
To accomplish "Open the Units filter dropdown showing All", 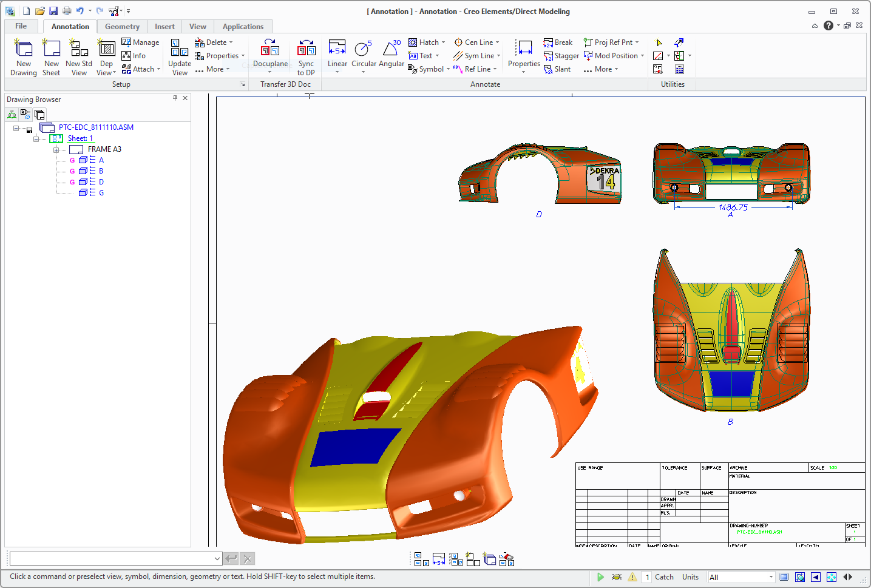I will tap(741, 577).
